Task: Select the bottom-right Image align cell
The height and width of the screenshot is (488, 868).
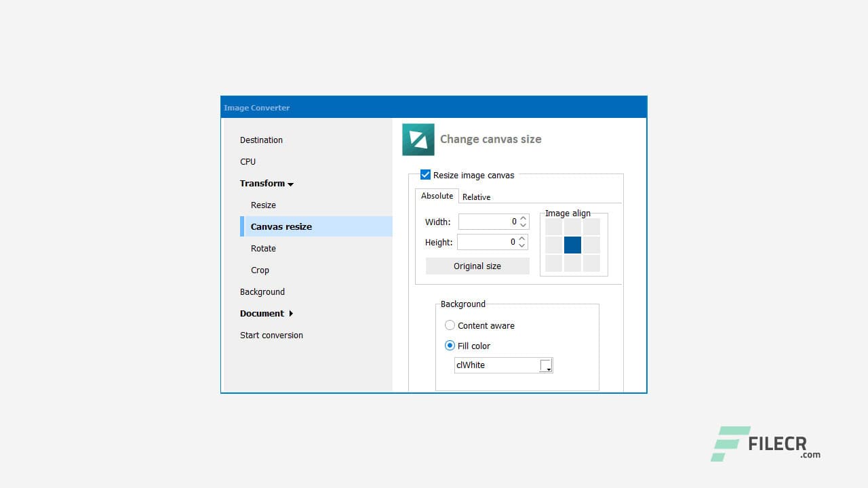Action: (591, 264)
